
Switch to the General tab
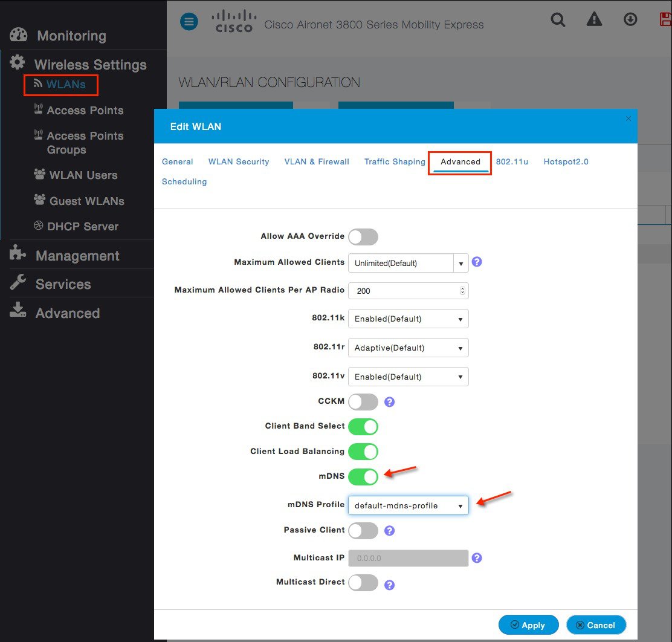click(x=178, y=161)
